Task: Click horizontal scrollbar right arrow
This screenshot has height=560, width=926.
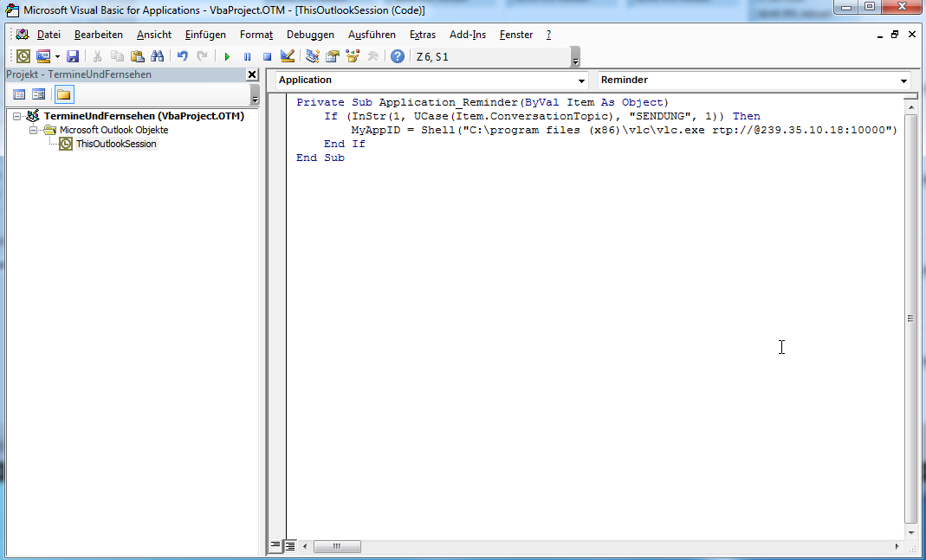Action: pos(897,546)
